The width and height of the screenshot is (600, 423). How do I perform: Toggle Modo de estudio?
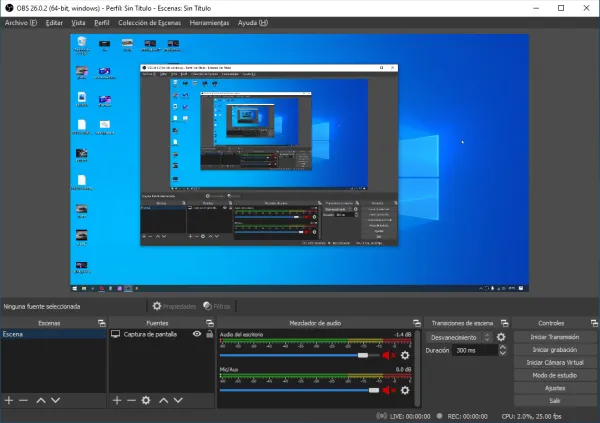click(x=554, y=376)
